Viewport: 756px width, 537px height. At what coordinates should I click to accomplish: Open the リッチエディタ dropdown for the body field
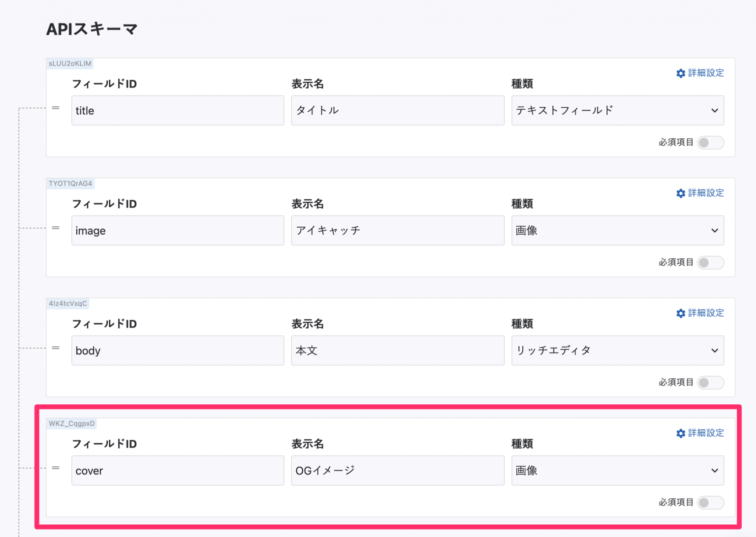point(618,351)
